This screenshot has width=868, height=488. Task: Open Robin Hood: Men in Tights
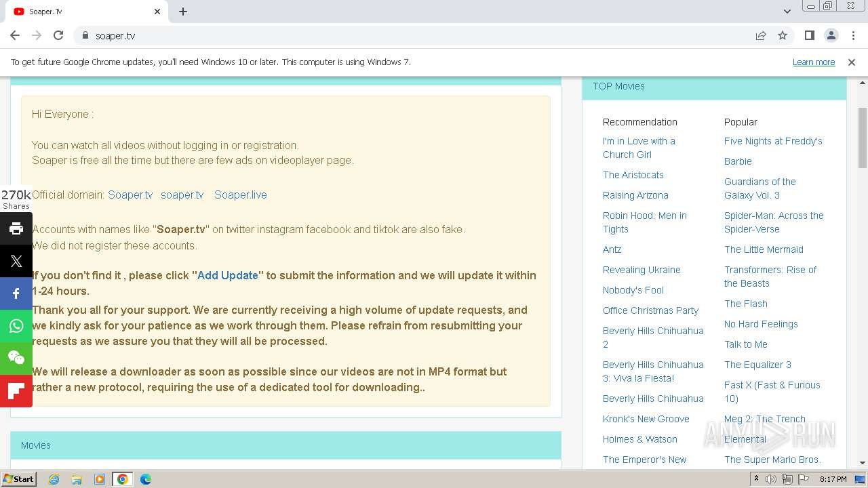click(645, 222)
